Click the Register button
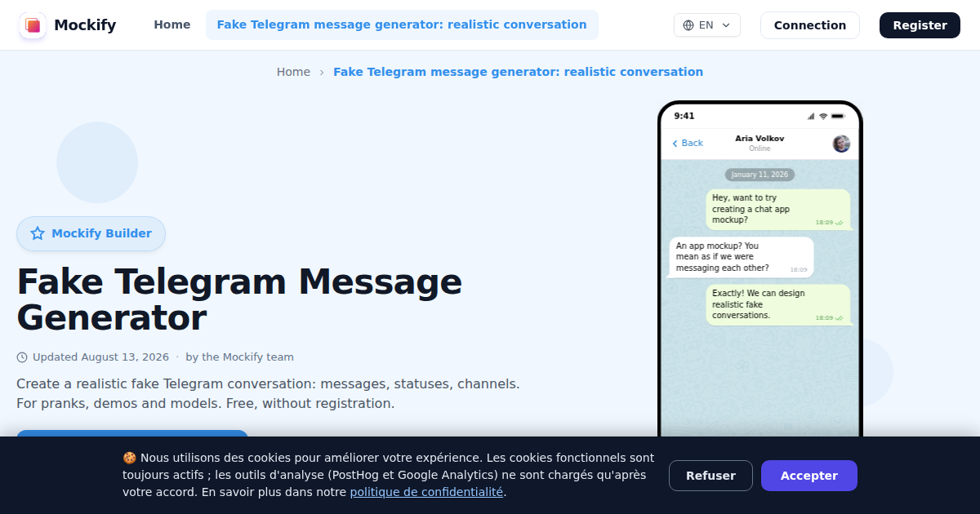 920,25
